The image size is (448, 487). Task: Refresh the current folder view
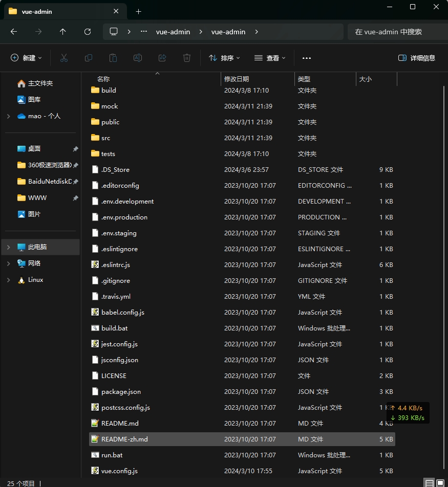[x=88, y=32]
